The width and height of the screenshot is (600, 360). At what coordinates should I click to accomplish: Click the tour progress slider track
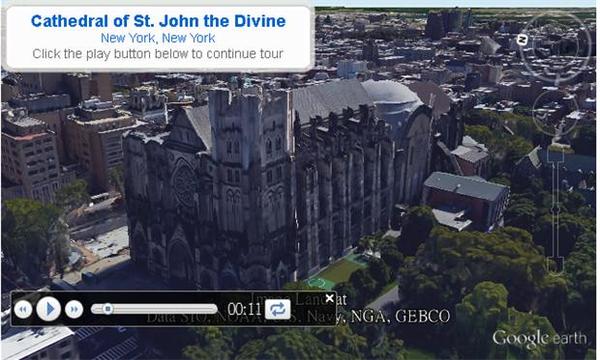pos(154,309)
